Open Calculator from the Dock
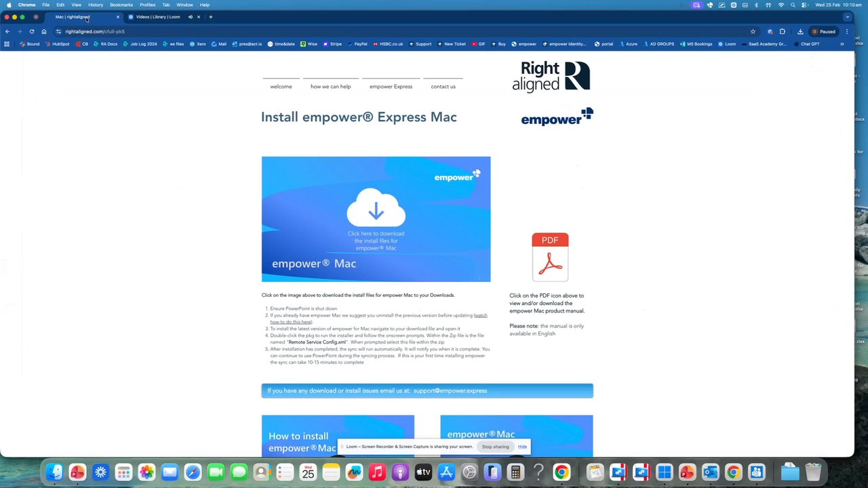 click(515, 472)
